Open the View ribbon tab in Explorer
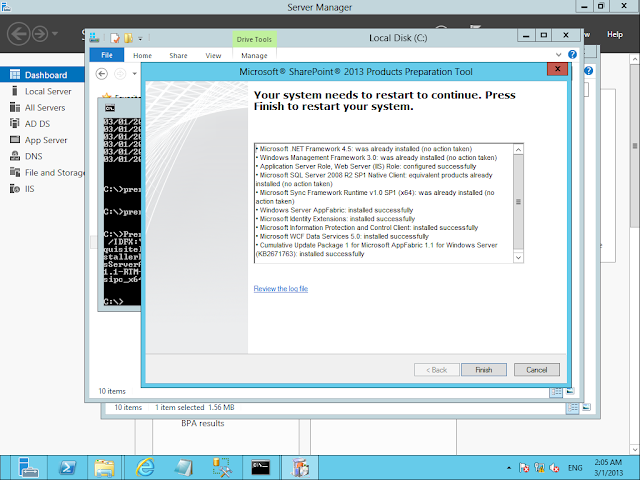The height and width of the screenshot is (480, 640). pos(213,56)
